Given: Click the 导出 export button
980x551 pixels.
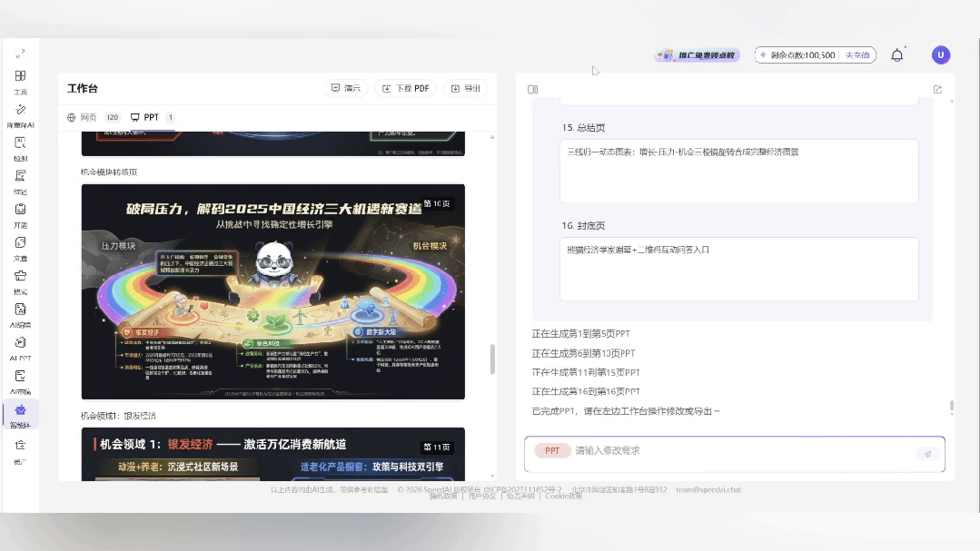Looking at the screenshot, I should coord(465,88).
